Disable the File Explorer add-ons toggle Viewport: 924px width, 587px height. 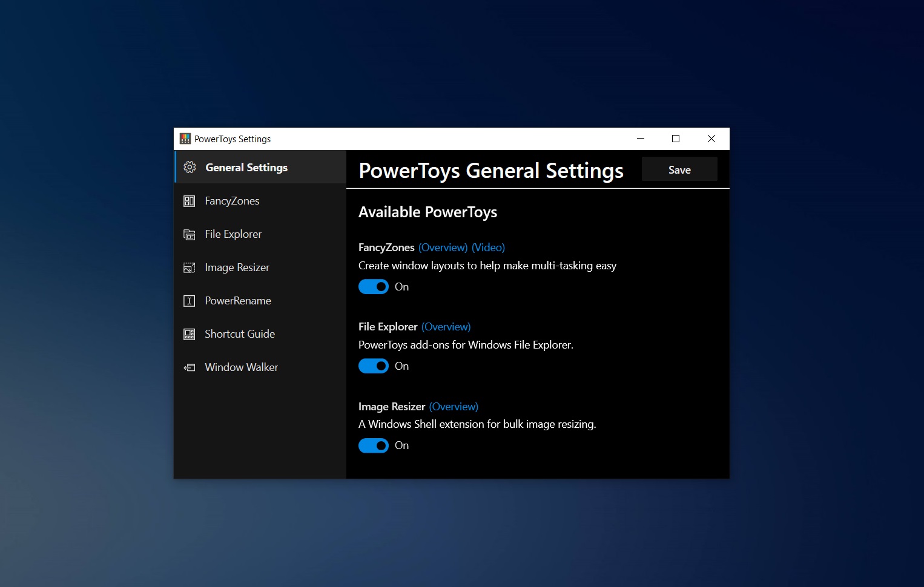coord(374,366)
